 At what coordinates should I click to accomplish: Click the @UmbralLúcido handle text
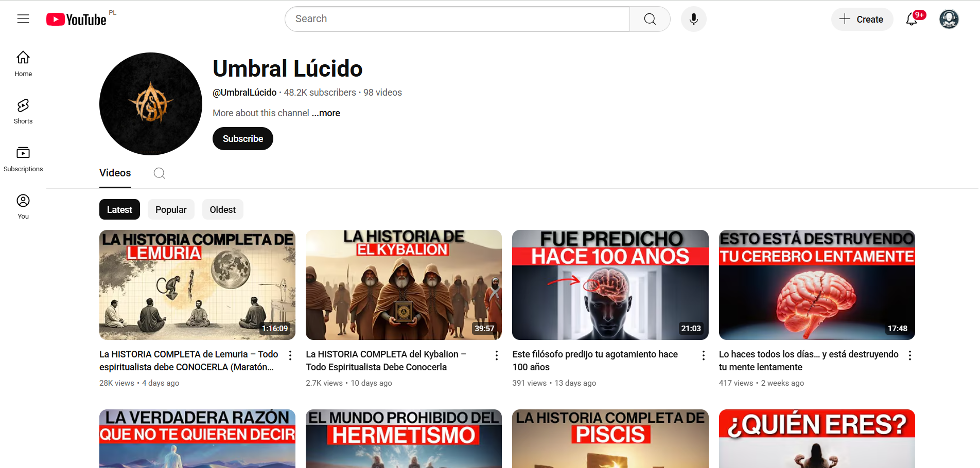pos(244,93)
